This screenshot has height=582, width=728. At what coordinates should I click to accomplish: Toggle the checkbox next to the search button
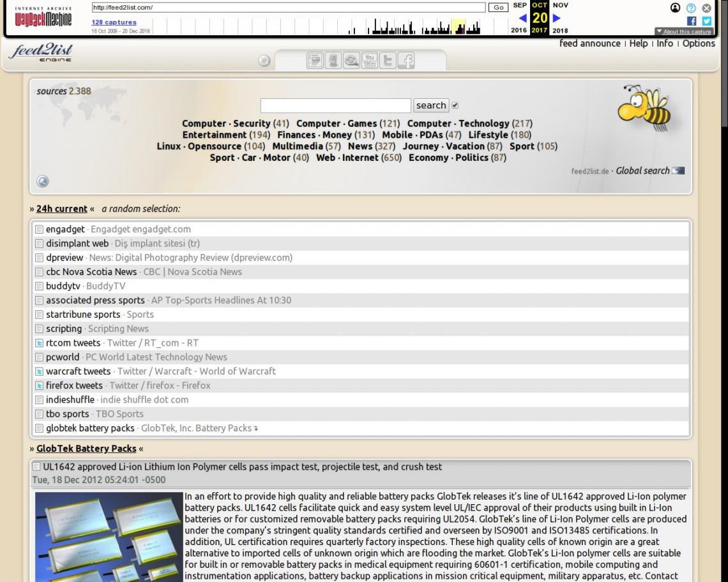click(x=455, y=105)
